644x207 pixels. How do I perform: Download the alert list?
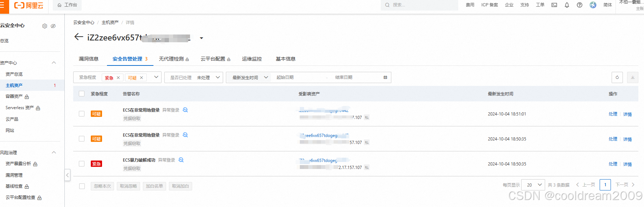(633, 77)
